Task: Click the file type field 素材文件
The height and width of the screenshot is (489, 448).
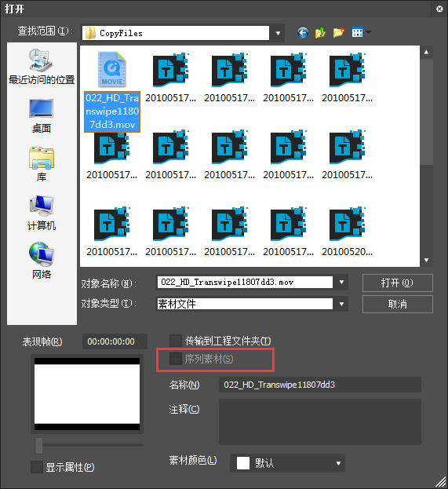Action: coord(245,304)
